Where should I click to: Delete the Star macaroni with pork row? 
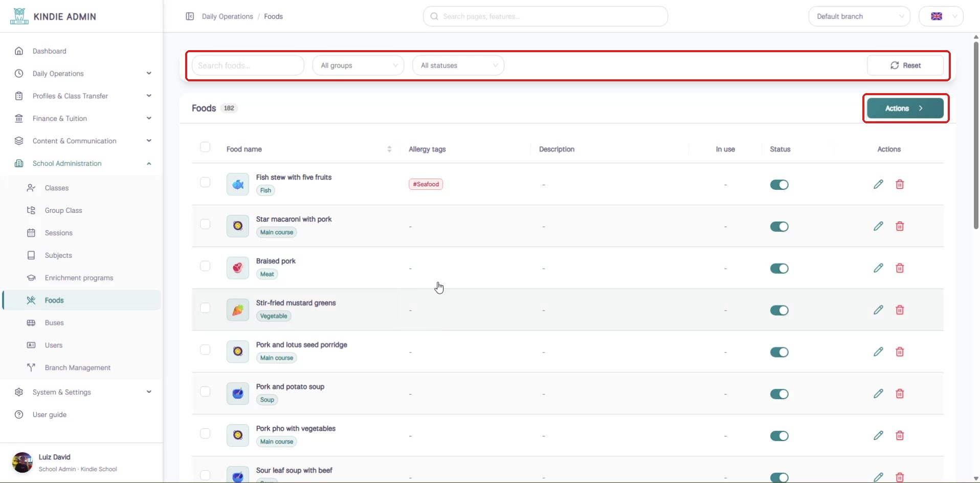(x=900, y=226)
